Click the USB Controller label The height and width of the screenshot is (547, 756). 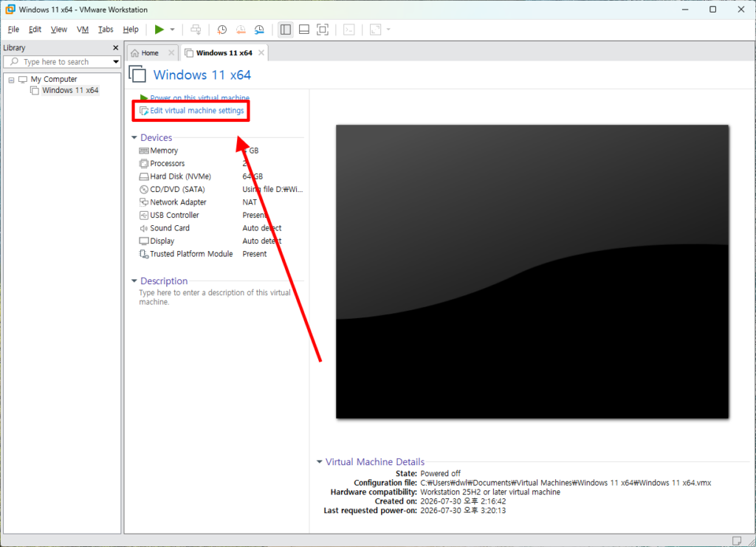coord(174,216)
